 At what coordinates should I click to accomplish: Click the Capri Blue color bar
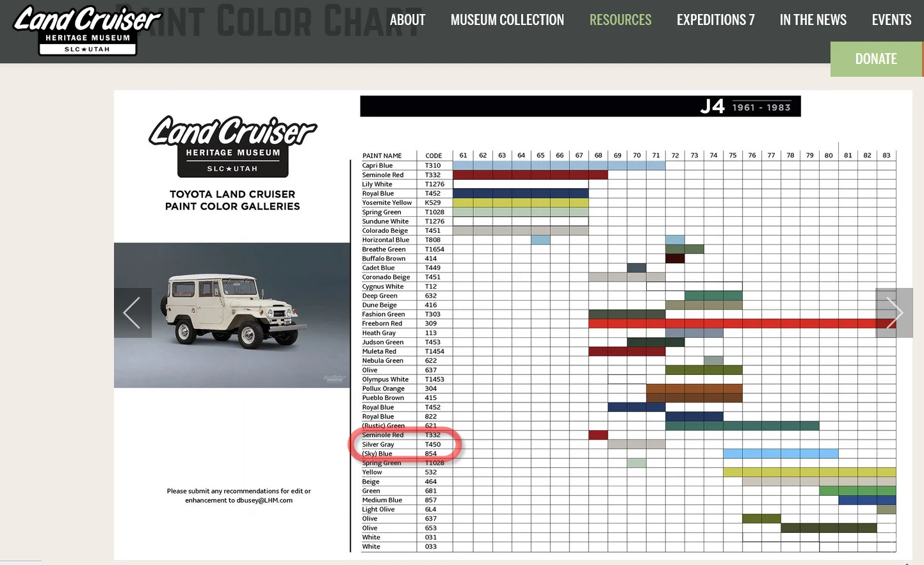[559, 166]
